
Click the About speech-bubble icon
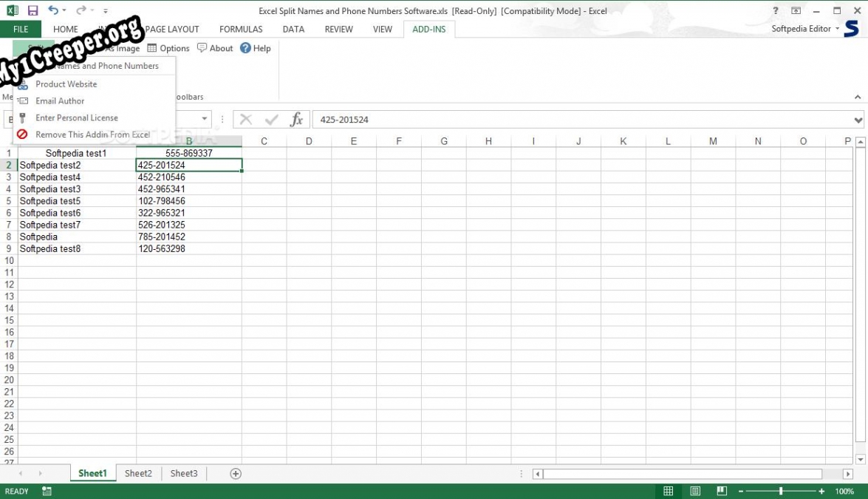point(202,48)
